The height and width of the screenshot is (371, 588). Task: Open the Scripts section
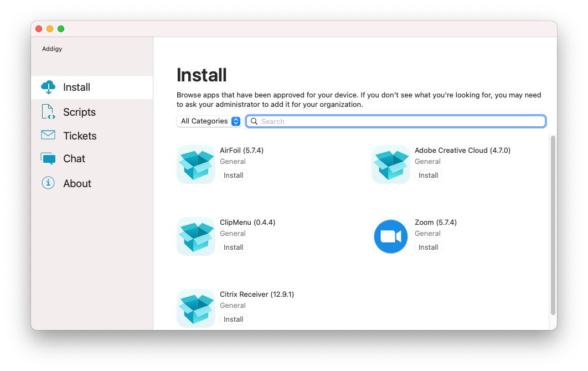pos(92,112)
